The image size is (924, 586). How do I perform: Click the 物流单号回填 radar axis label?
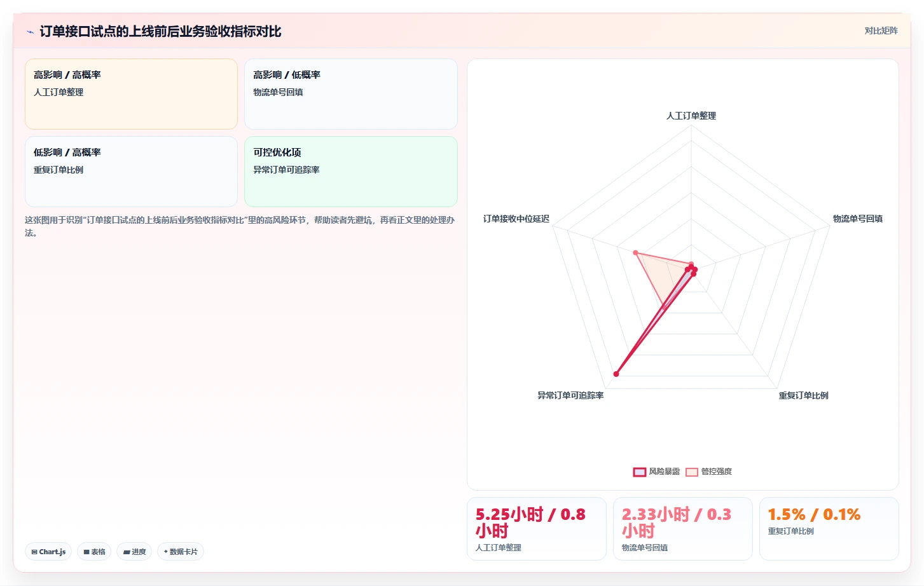tap(858, 219)
